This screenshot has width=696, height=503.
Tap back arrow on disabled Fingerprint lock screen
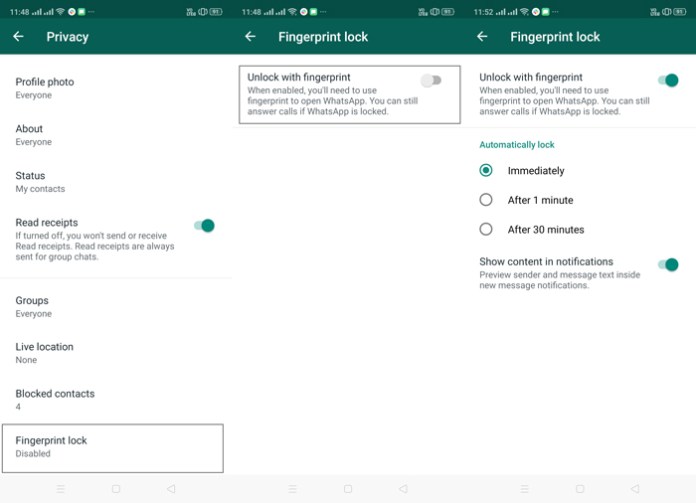click(x=250, y=36)
